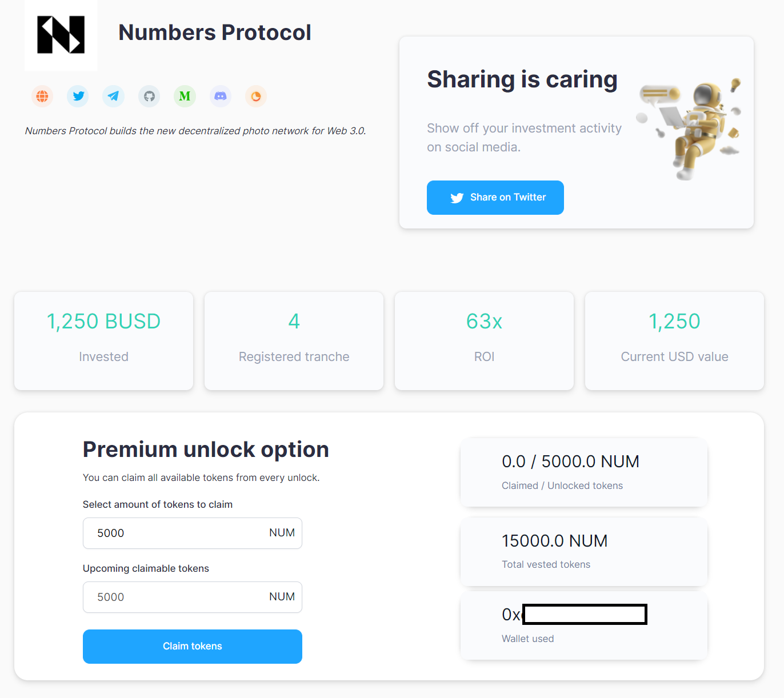Open the Telegram channel icon
784x698 pixels.
(114, 97)
